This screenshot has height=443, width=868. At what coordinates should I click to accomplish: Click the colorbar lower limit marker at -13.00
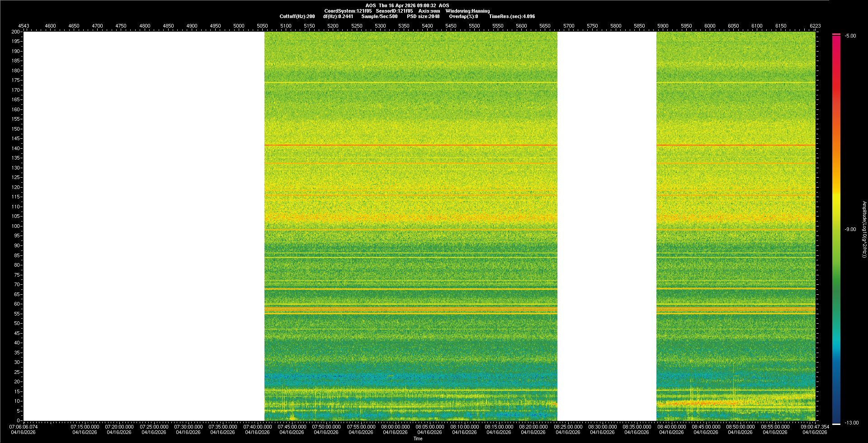click(836, 424)
